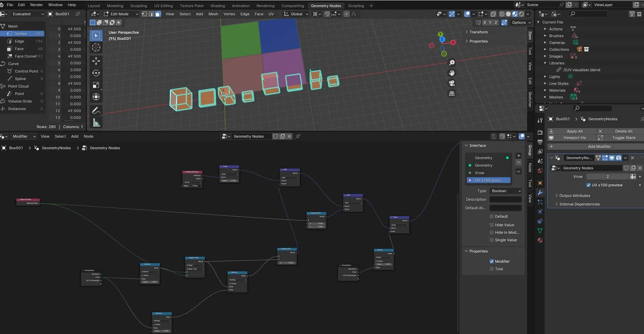Open the Mesh menu in viewport header
Screen dimensions: 644x334
click(213, 14)
